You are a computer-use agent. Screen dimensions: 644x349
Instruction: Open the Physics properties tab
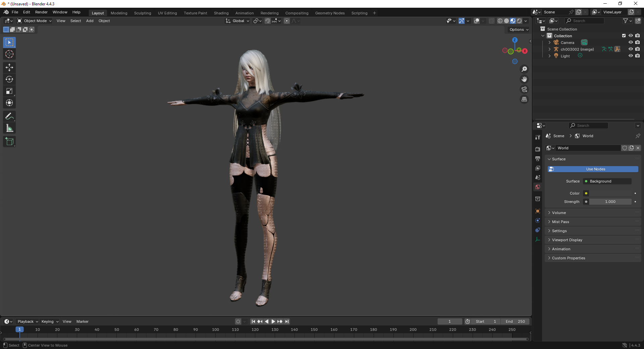[x=538, y=220]
